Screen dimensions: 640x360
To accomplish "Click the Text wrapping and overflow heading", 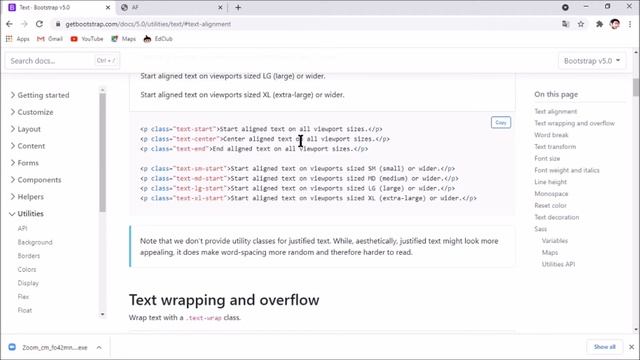I will pyautogui.click(x=224, y=300).
